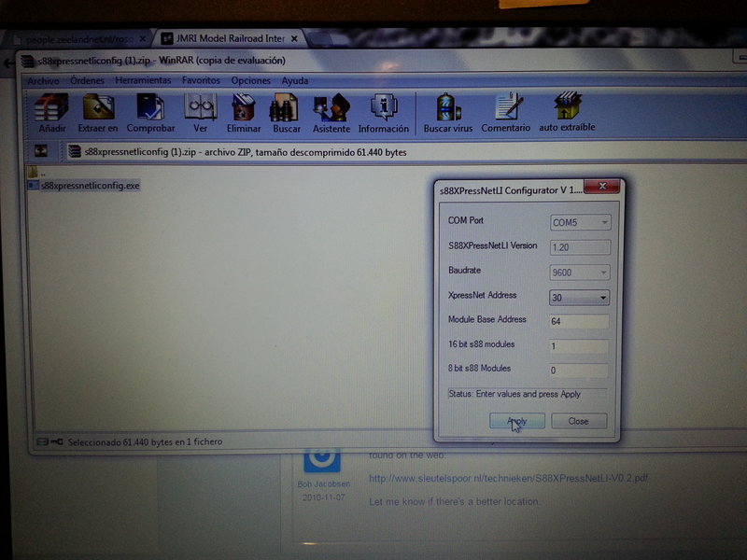The image size is (747, 560).
Task: Click the Comprobar toolbar icon
Action: [x=150, y=113]
